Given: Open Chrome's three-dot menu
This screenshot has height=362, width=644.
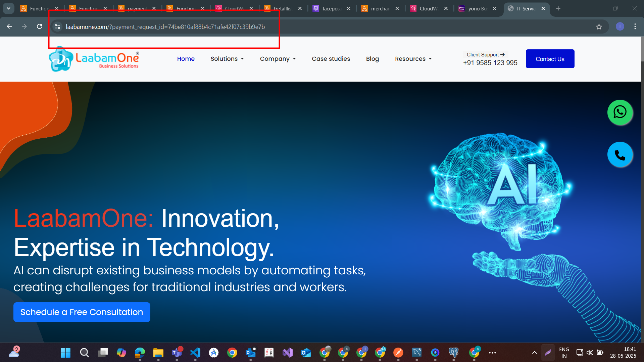Looking at the screenshot, I should coord(635,27).
